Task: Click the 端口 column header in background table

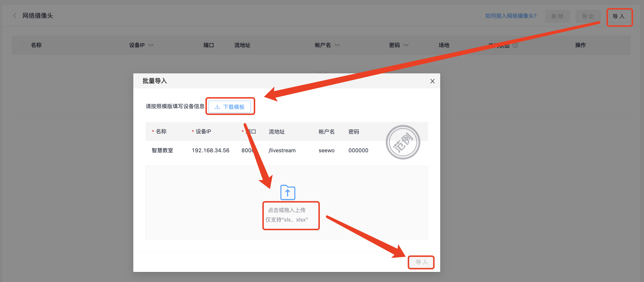Action: 209,45
